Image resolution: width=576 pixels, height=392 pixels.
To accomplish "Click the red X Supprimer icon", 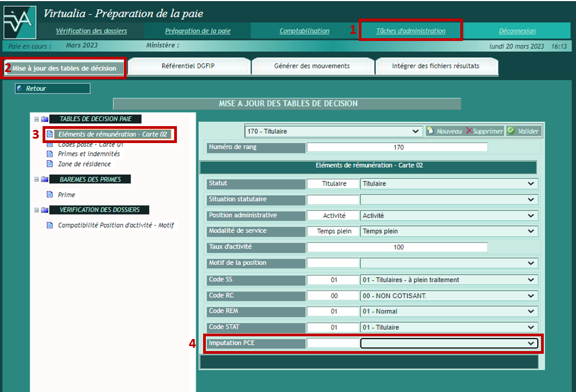I will pos(468,131).
